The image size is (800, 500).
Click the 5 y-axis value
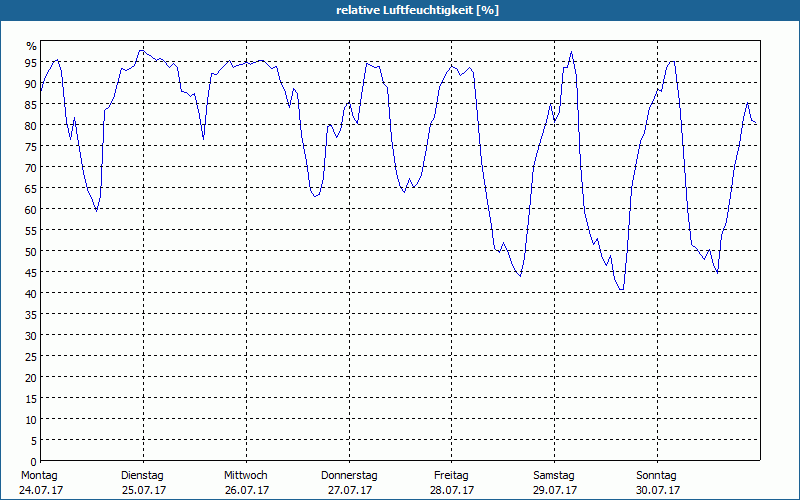point(34,441)
